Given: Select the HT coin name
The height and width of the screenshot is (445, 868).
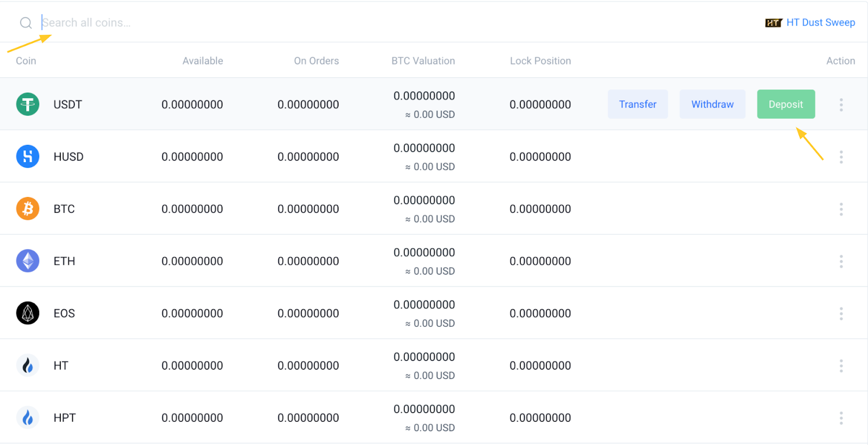Looking at the screenshot, I should (x=61, y=366).
